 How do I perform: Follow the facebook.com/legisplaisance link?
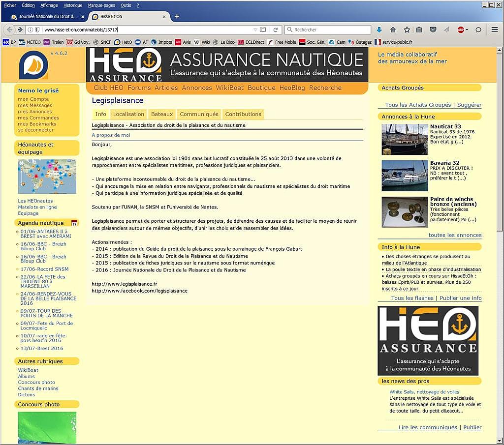click(x=139, y=291)
